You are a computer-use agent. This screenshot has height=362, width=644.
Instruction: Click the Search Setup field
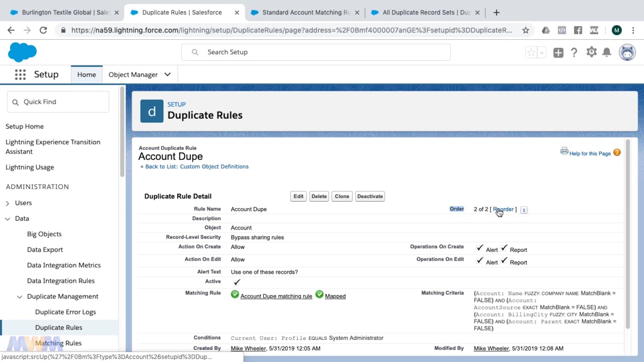[316, 52]
